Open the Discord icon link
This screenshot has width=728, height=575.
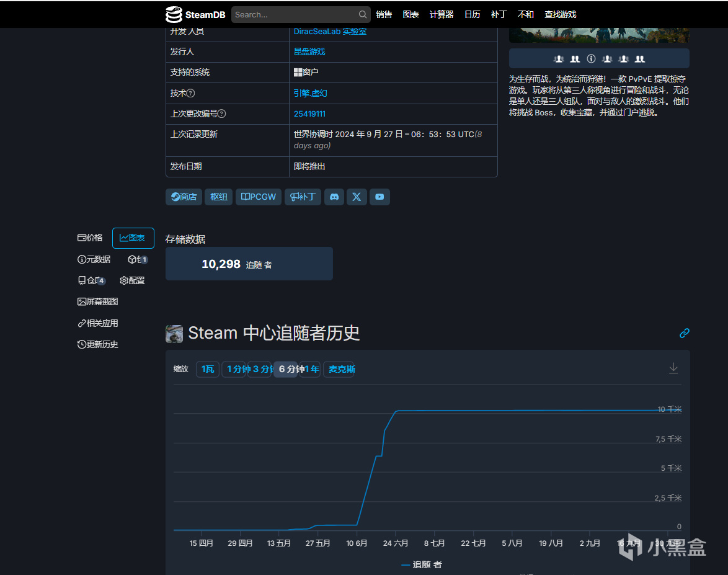pos(334,197)
